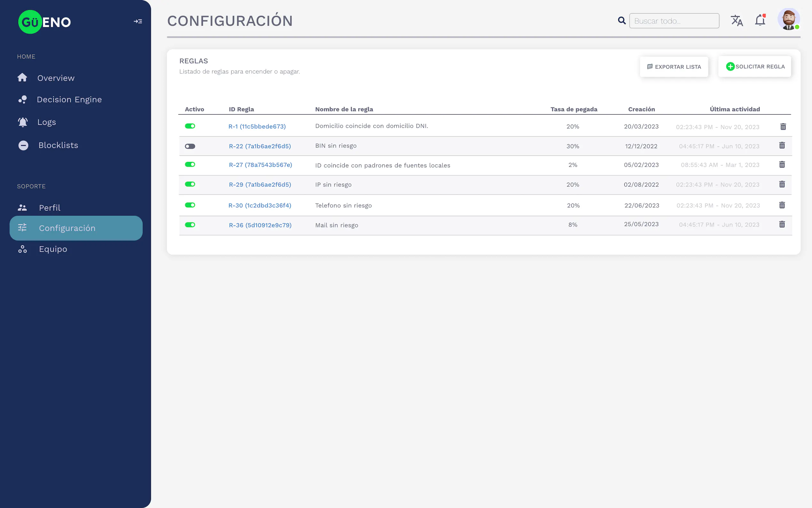Delete rule R-27 using trash icon
The image size is (812, 508).
point(782,165)
